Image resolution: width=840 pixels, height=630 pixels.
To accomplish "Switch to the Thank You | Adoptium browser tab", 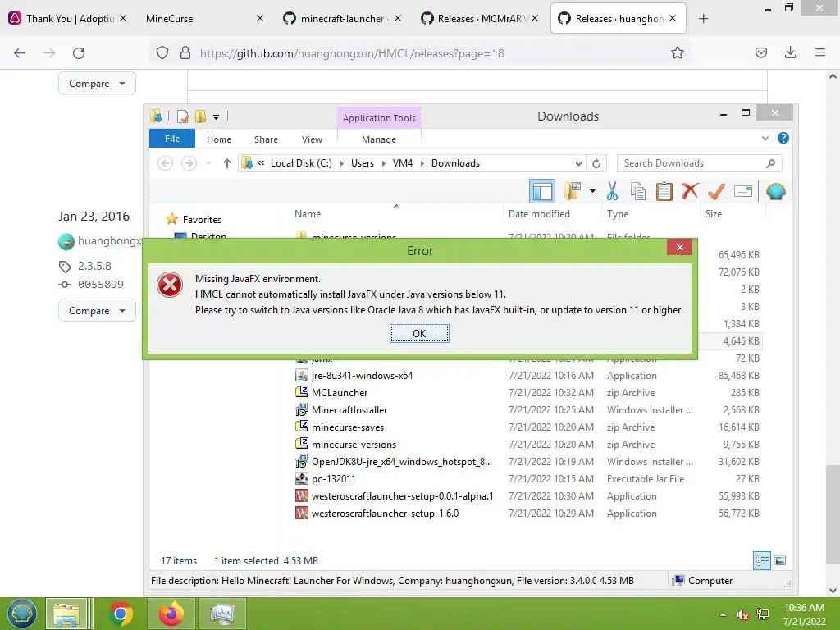I will [69, 19].
